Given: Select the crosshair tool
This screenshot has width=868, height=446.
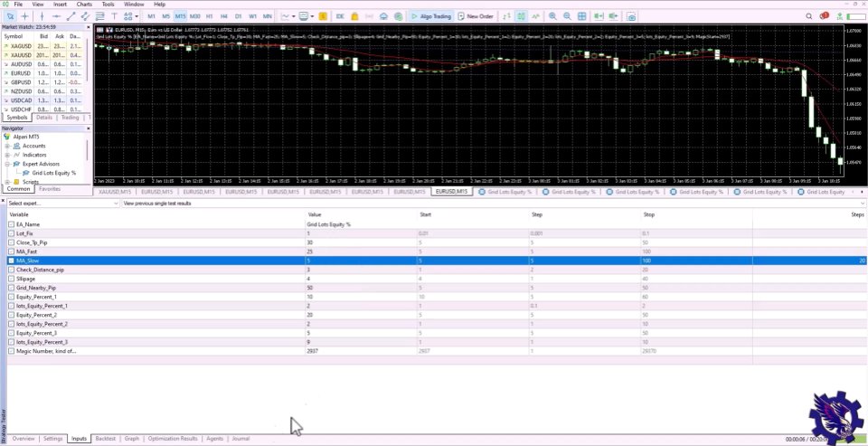Looking at the screenshot, I should (25, 16).
